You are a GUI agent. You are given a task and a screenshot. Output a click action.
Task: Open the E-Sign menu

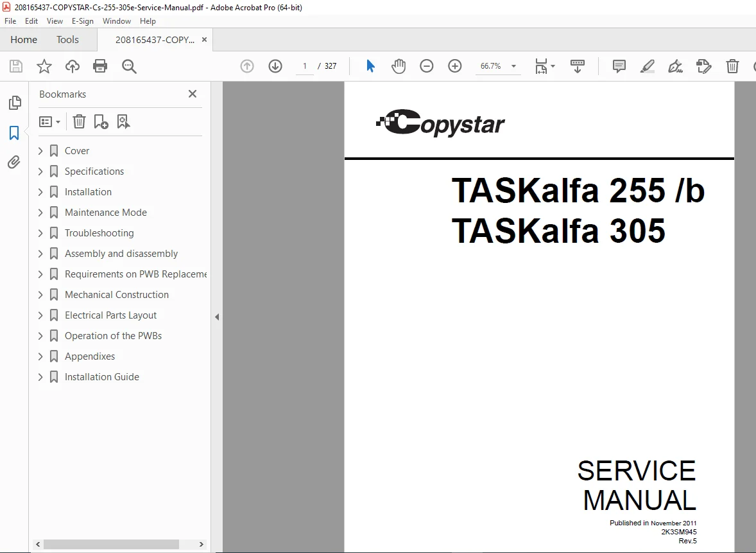82,21
